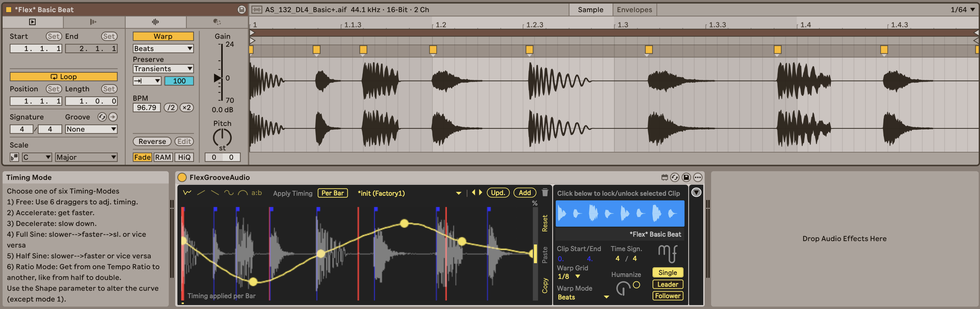980x309 pixels.
Task: Click the Reverse button
Action: (152, 141)
